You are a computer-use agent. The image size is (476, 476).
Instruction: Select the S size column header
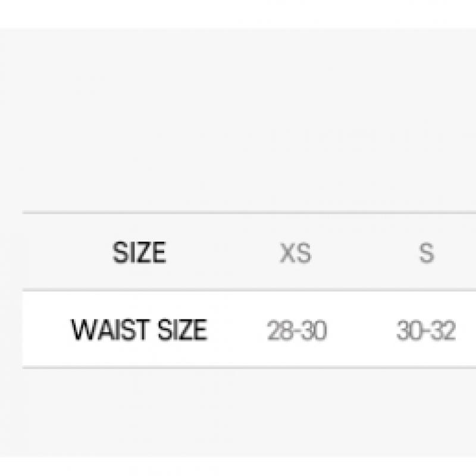[x=426, y=253]
